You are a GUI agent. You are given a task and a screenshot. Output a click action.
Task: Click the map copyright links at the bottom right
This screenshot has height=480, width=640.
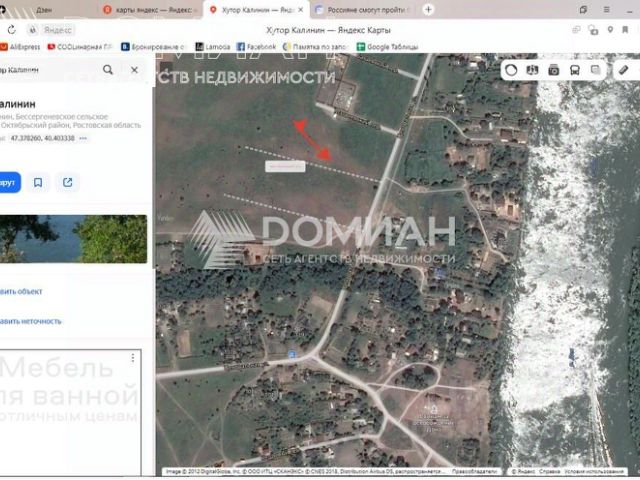(568, 471)
